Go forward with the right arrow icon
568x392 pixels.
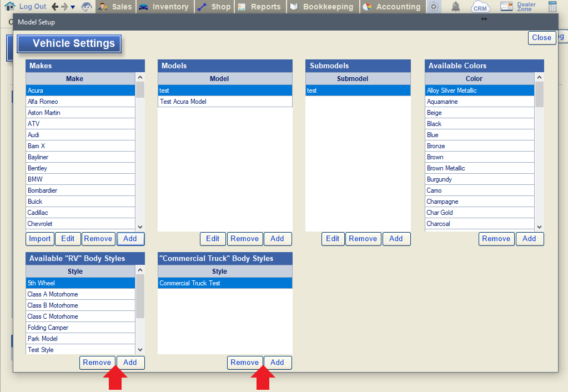(x=64, y=7)
